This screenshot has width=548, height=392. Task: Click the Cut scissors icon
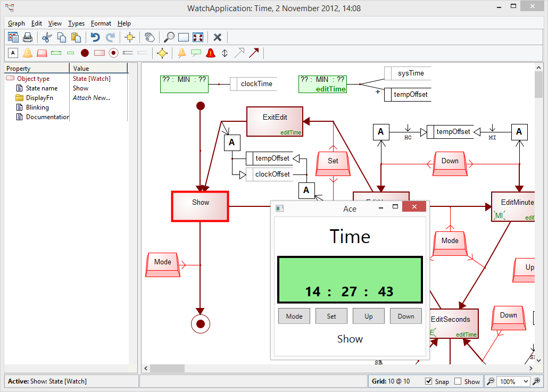tap(46, 37)
